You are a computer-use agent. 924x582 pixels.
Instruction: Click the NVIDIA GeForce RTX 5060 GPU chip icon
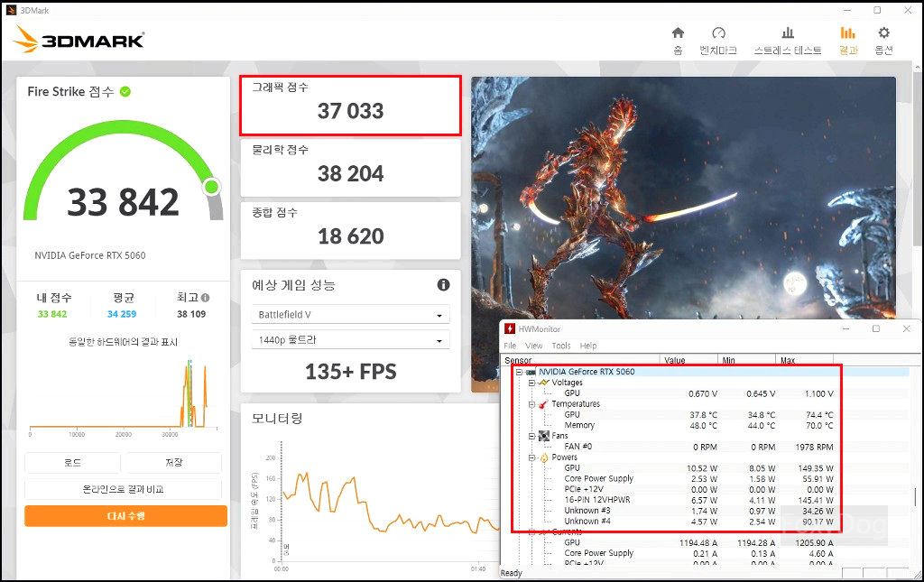point(531,372)
